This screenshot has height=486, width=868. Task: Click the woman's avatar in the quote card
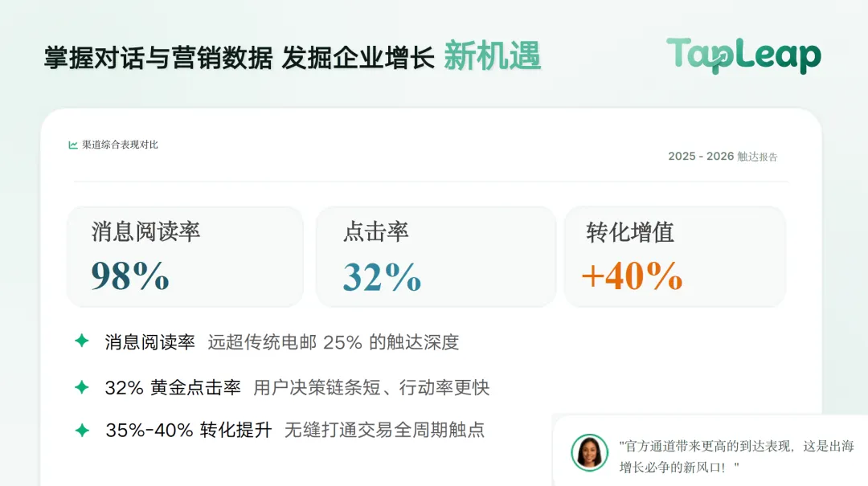[590, 453]
